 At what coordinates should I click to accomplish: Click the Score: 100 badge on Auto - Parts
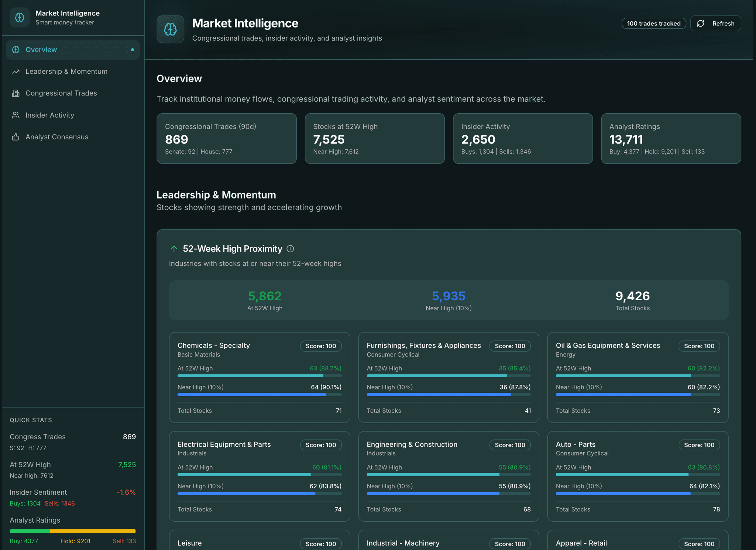tap(699, 445)
